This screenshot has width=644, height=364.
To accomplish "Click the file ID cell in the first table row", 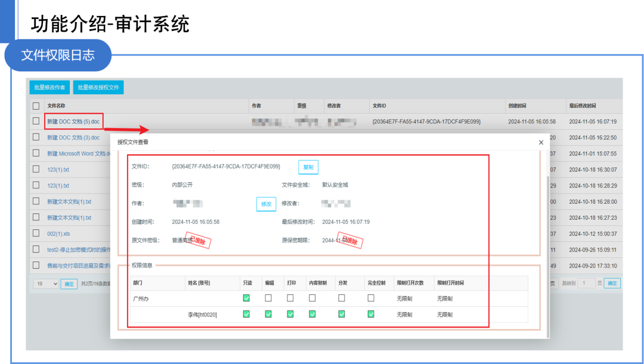I will (426, 122).
